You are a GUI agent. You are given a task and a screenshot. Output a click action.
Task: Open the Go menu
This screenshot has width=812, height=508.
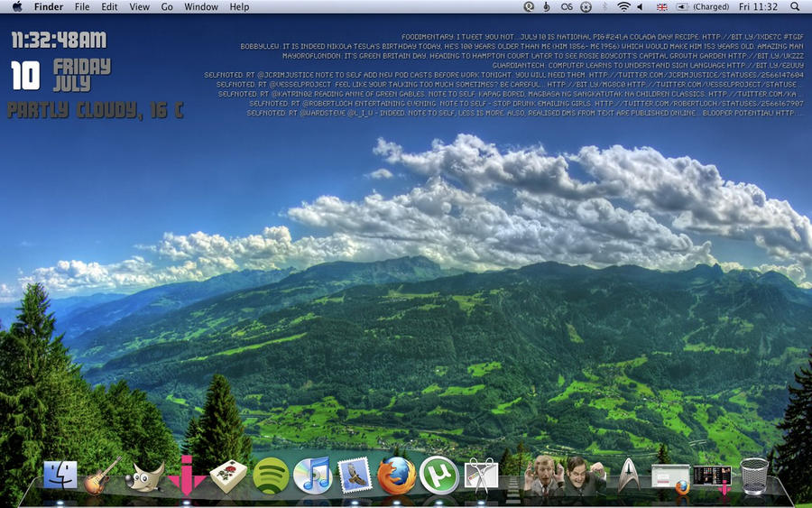pos(167,6)
